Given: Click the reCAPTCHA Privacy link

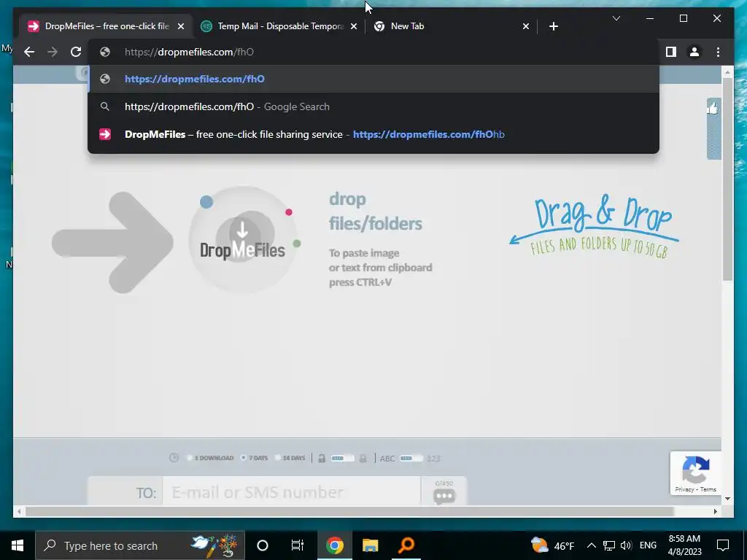Looking at the screenshot, I should click(684, 489).
